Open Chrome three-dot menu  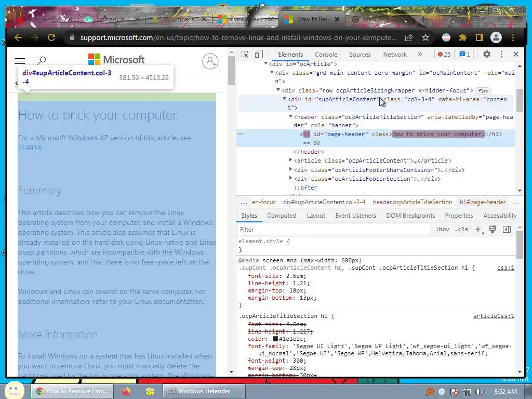click(x=513, y=37)
